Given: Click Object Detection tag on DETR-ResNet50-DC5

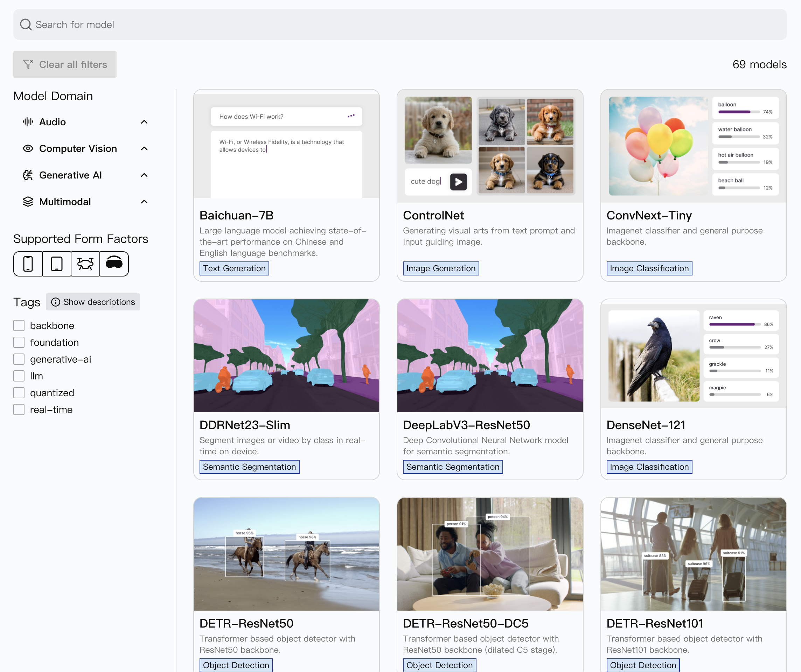Looking at the screenshot, I should tap(439, 665).
